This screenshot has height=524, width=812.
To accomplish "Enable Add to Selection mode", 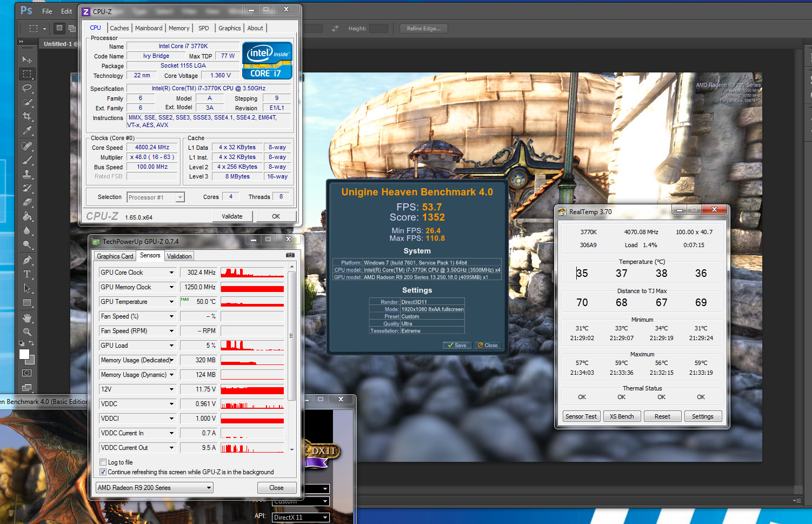I will pos(72,28).
